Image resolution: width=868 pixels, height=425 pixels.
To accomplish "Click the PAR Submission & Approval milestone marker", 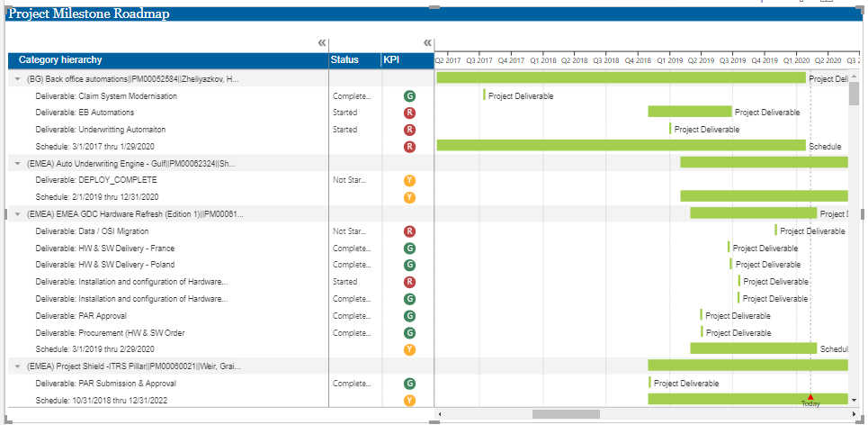I will pyautogui.click(x=650, y=383).
